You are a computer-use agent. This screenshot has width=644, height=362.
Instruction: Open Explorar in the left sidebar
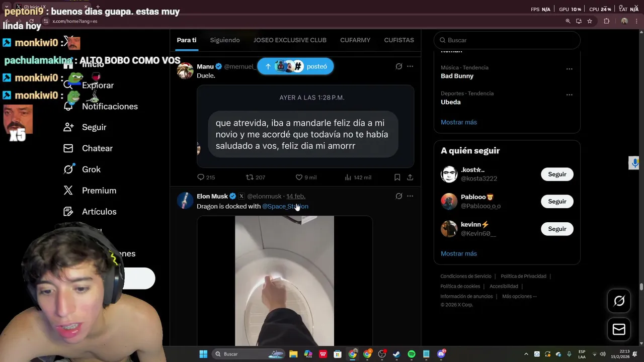coord(98,85)
